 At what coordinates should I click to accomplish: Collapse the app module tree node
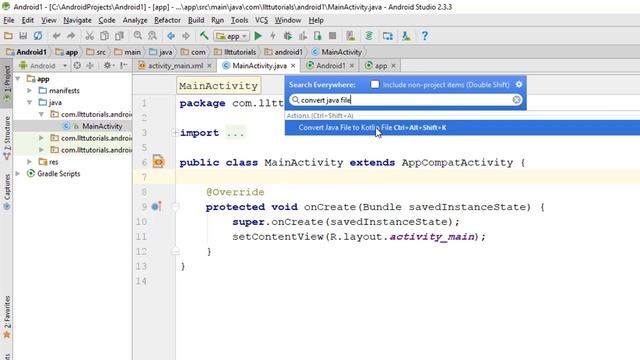pos(18,79)
